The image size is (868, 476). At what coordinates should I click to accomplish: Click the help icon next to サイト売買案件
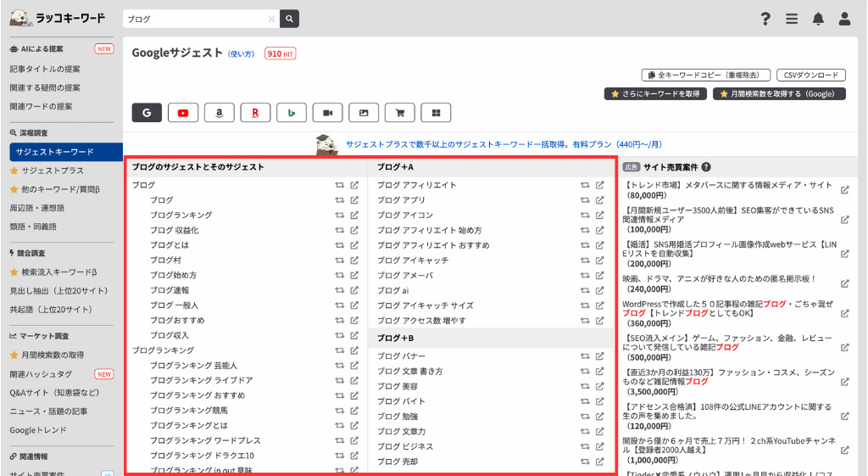tap(706, 167)
